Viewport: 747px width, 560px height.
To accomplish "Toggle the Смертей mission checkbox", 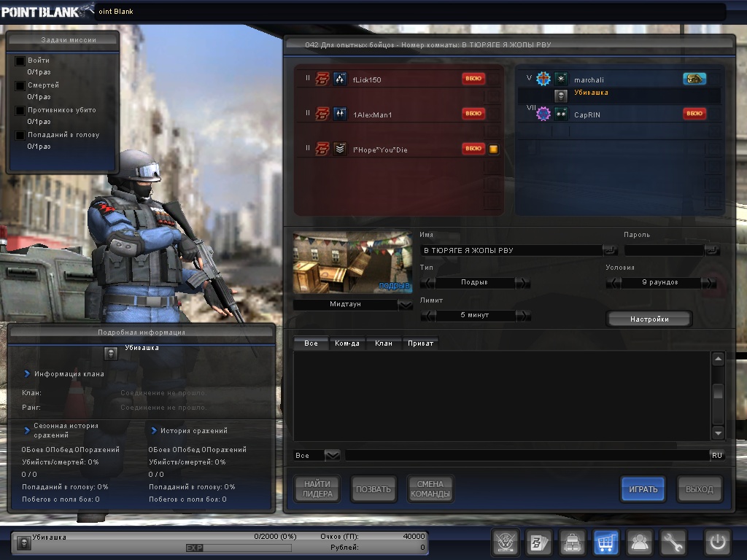I will (20, 86).
